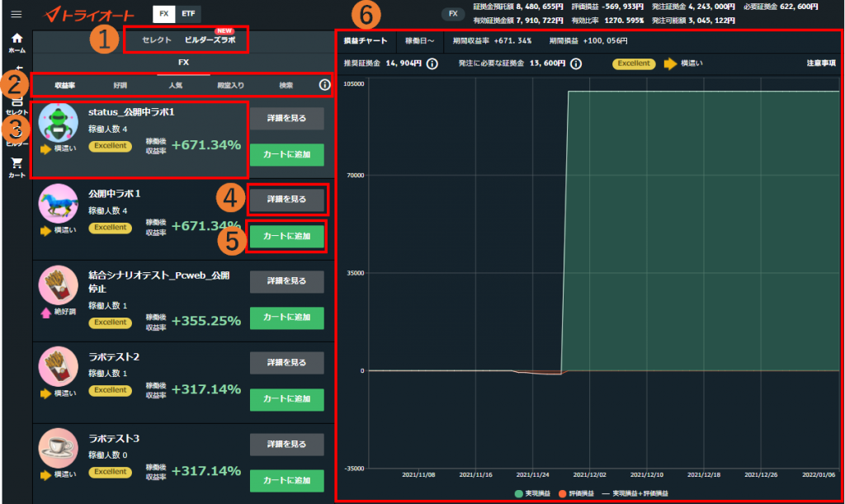This screenshot has height=504, width=845.
Task: Click the トライオート logo
Action: 89,15
